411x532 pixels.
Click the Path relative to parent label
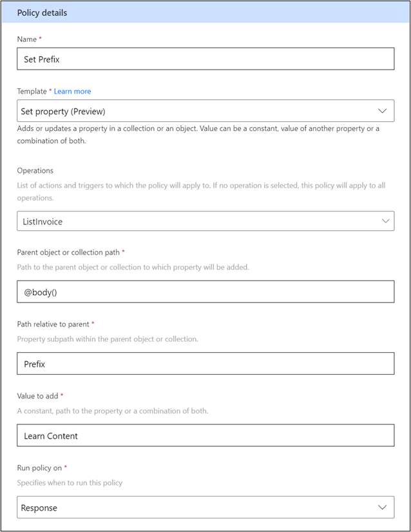[x=53, y=324]
